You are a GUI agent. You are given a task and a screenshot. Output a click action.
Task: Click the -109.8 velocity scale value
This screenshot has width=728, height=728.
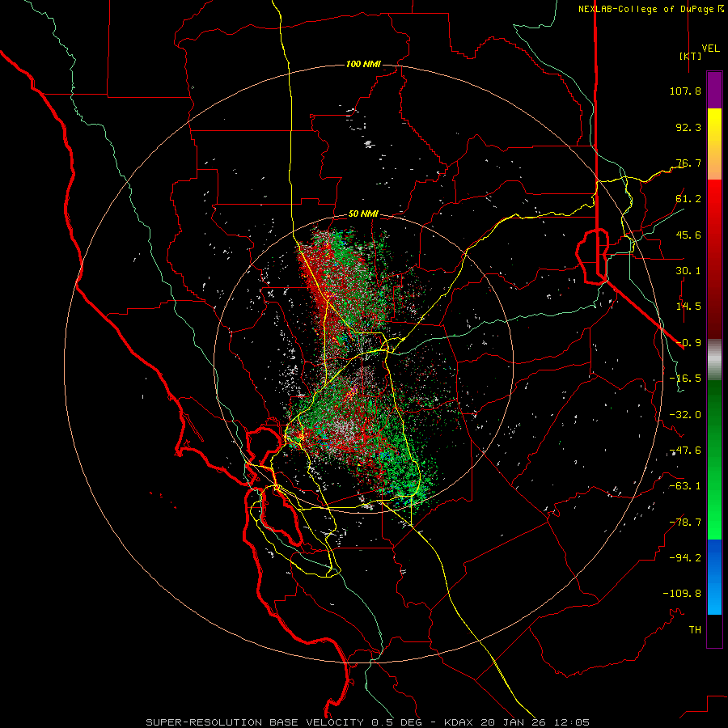[x=682, y=594]
